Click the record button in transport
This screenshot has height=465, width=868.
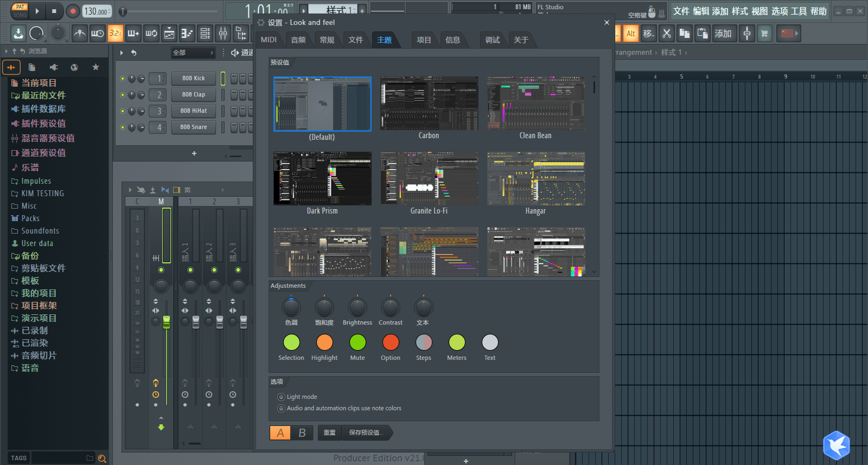[73, 11]
